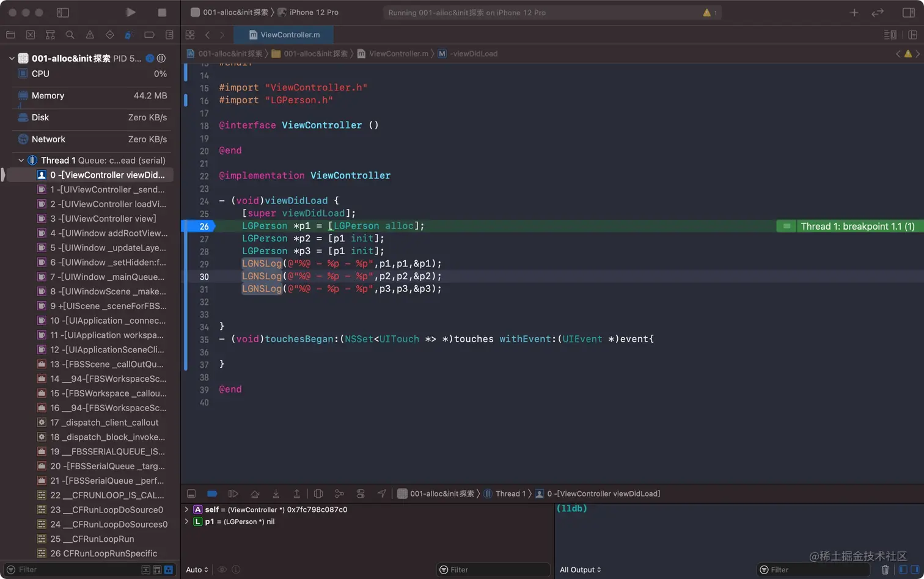This screenshot has width=924, height=579.
Task: Open the Debug Memory Graph
Action: click(339, 493)
